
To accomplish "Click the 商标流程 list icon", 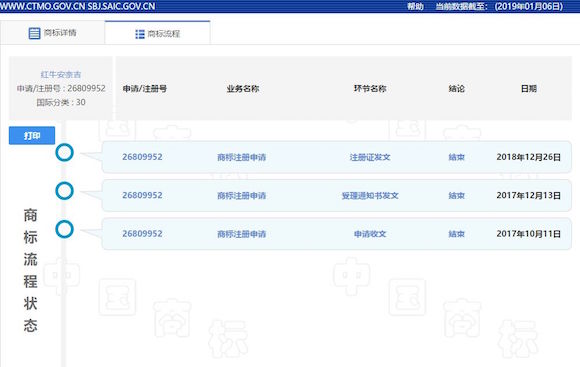I will pos(140,34).
